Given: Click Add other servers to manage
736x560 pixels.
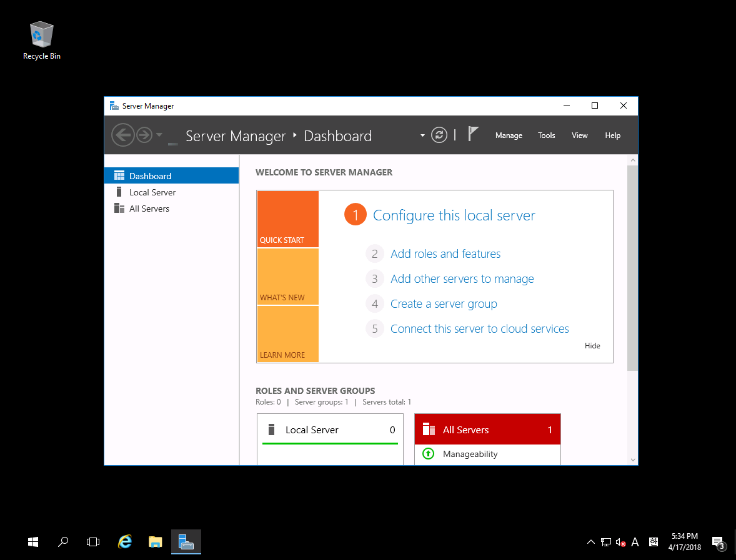Looking at the screenshot, I should pos(462,279).
